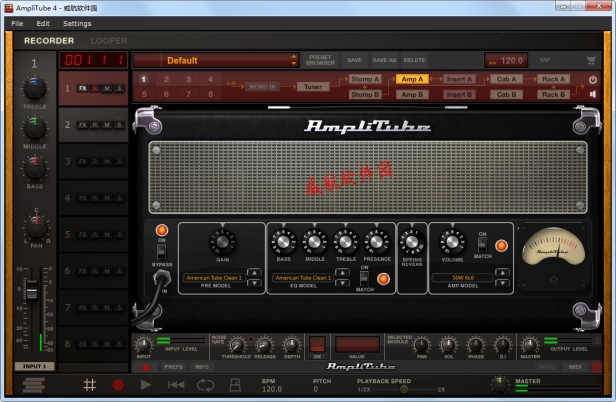Click the GAIN knob on the amp
Screen dimensions: 616x402
coord(222,241)
